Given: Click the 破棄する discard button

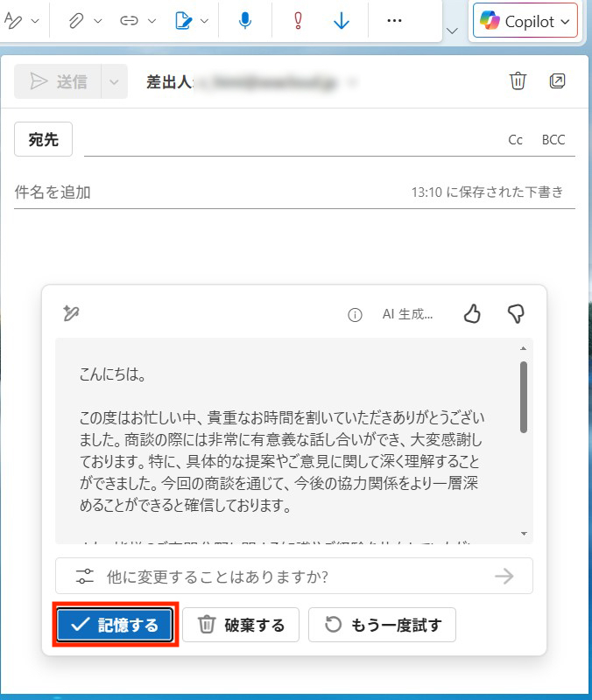Looking at the screenshot, I should click(x=241, y=625).
